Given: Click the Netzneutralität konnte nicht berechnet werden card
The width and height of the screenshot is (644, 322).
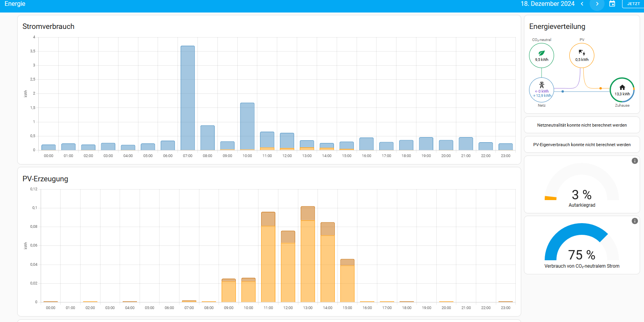Looking at the screenshot, I should pyautogui.click(x=582, y=125).
